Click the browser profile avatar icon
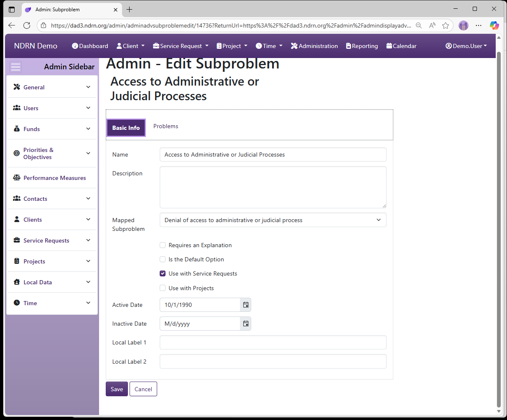The width and height of the screenshot is (507, 420). [x=464, y=25]
